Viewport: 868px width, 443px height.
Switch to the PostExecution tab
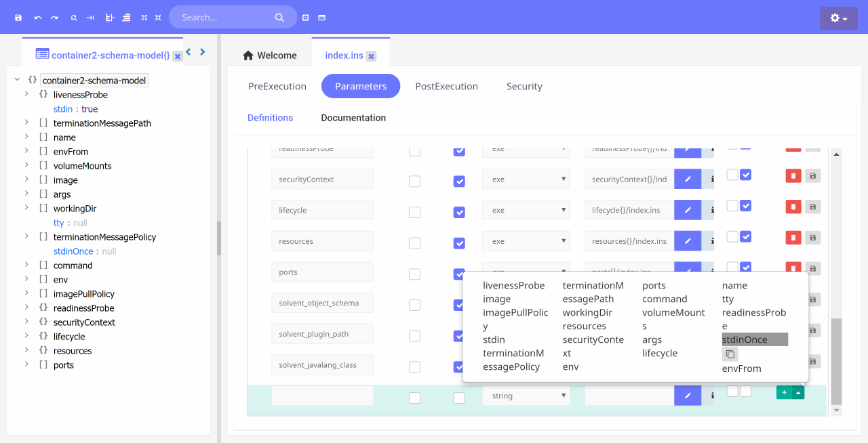pyautogui.click(x=446, y=87)
